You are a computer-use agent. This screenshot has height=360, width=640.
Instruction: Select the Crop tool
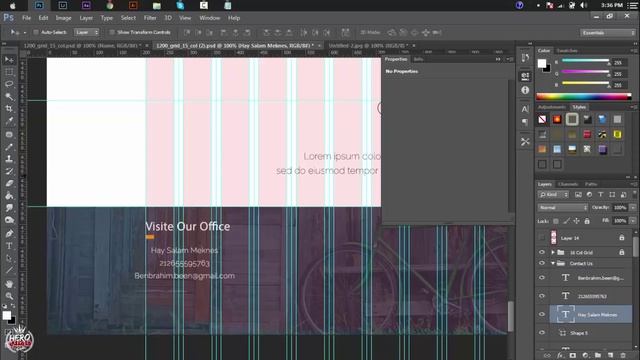[9, 109]
